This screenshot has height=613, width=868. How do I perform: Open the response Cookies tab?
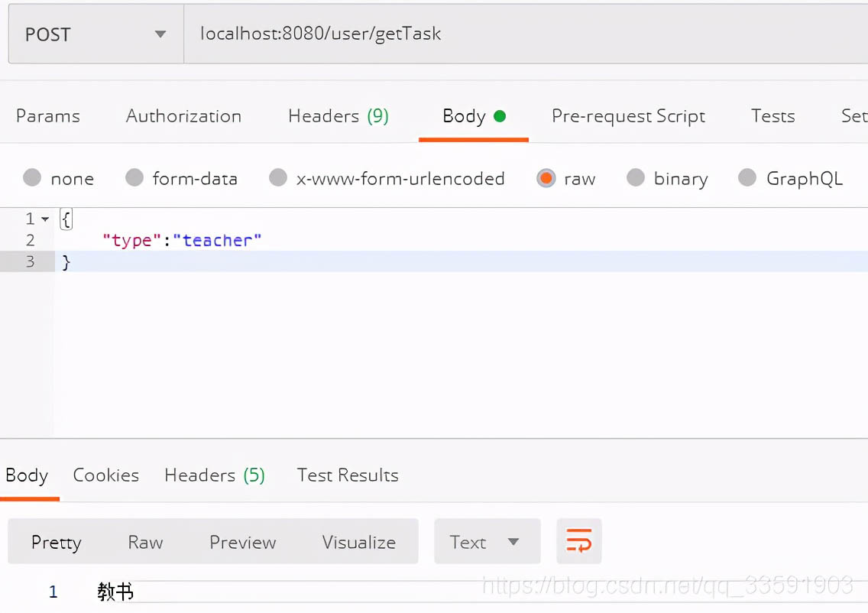pos(105,475)
